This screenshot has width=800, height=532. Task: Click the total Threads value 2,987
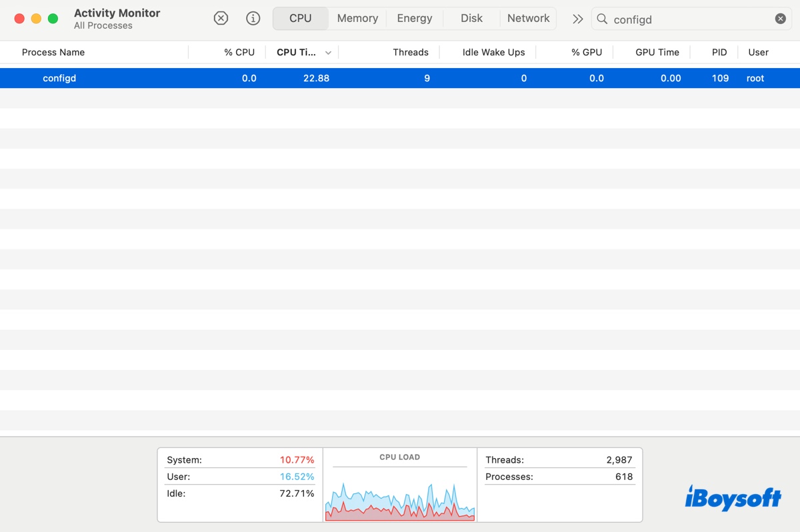coord(619,460)
